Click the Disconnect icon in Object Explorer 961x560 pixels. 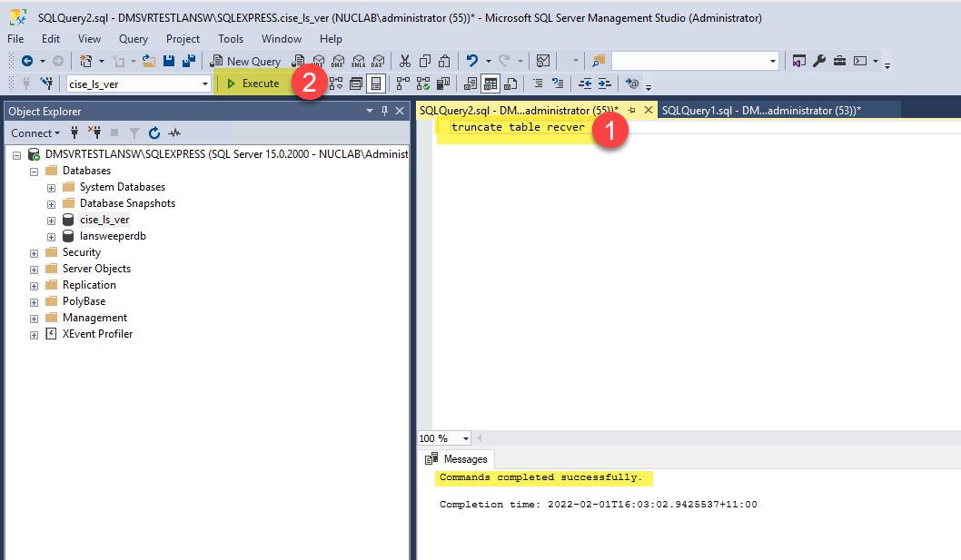click(x=94, y=133)
